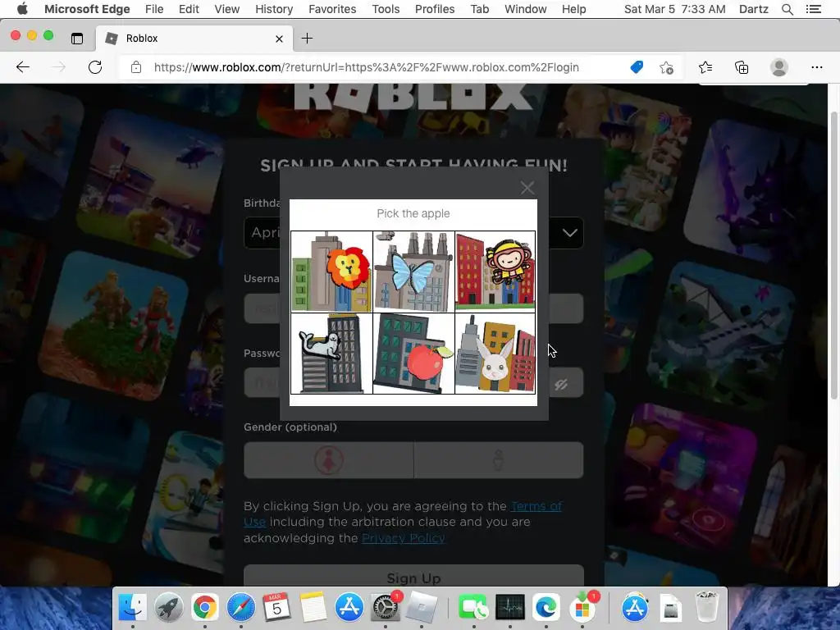Close the captcha dialog with X
Screen dimensions: 840x630
527,188
